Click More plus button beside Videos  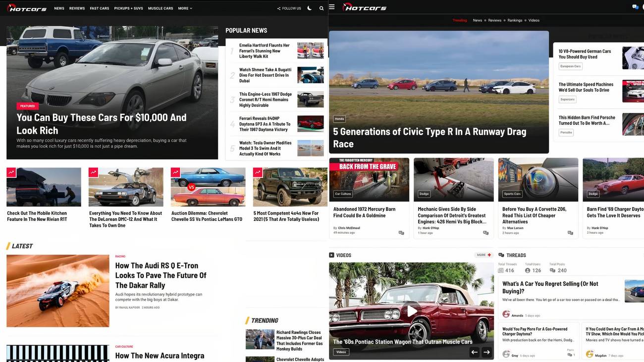coord(484,255)
